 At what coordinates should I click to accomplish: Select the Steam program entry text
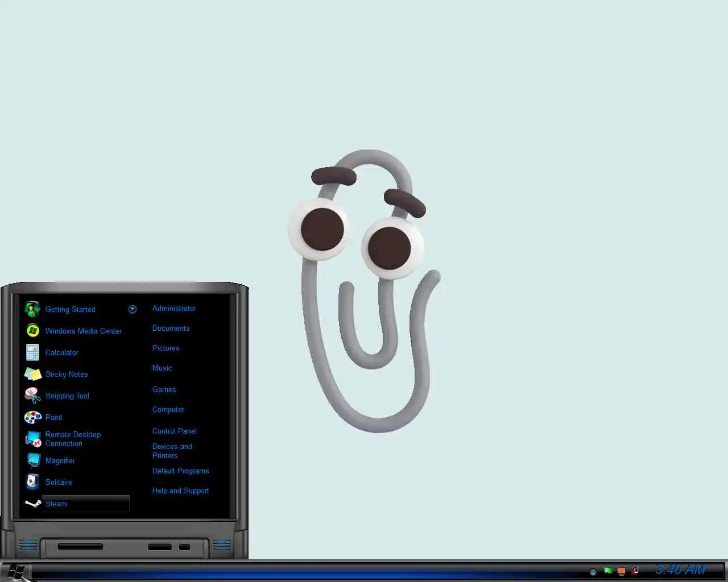56,504
